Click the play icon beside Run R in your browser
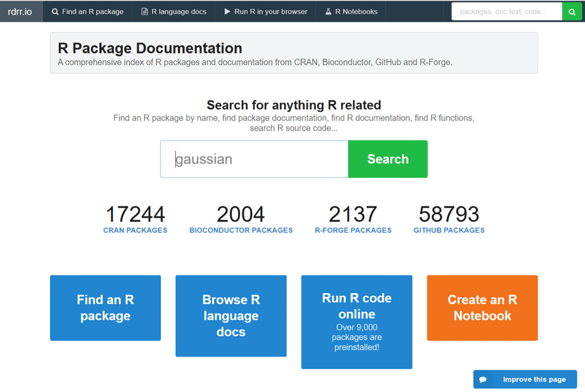Image resolution: width=585 pixels, height=392 pixels. [227, 11]
